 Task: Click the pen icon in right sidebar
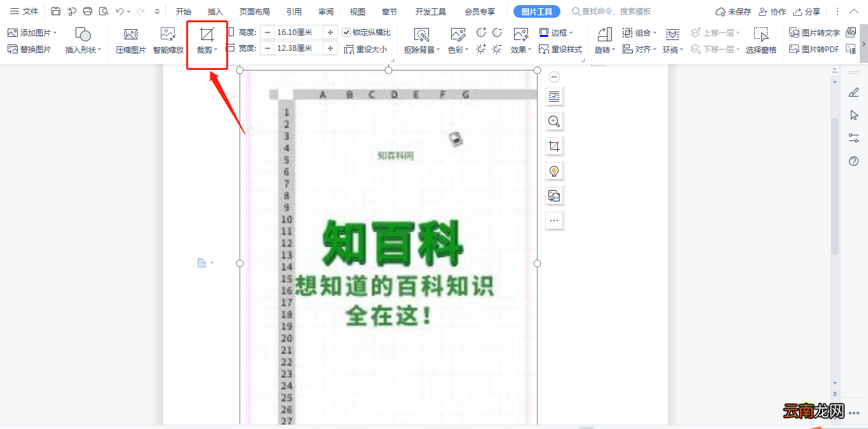854,93
